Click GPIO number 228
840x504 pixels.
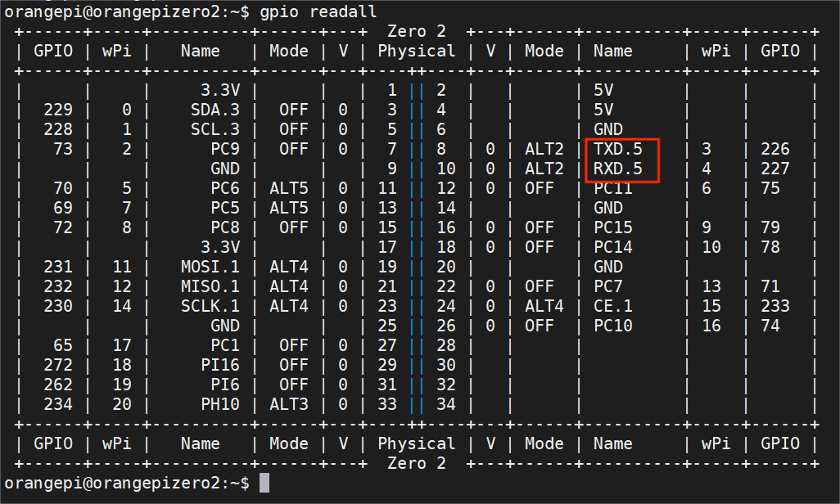[x=58, y=129]
